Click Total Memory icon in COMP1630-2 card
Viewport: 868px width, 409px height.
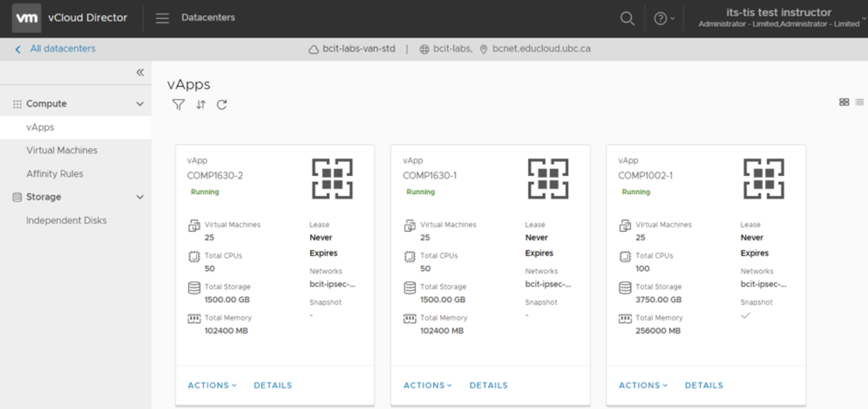(194, 318)
